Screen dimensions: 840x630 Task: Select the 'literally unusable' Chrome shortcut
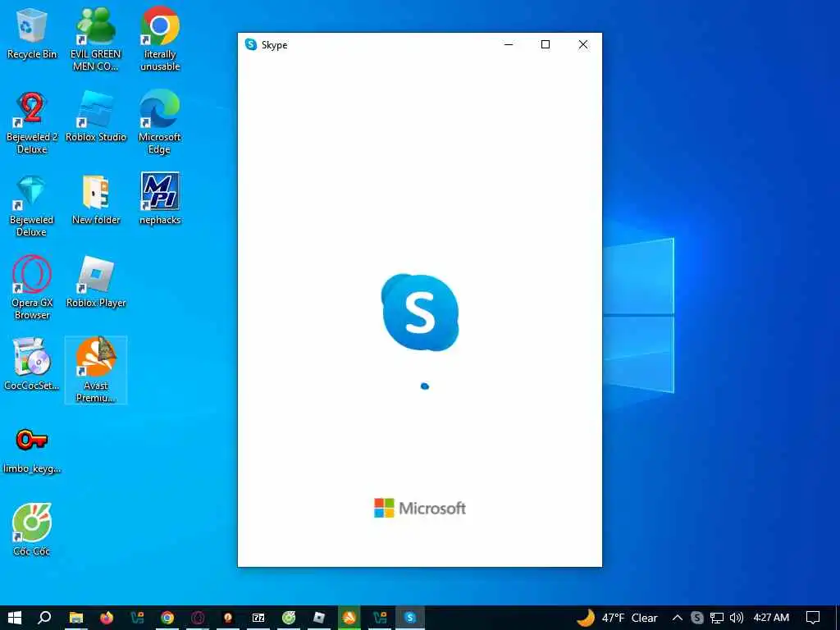160,40
